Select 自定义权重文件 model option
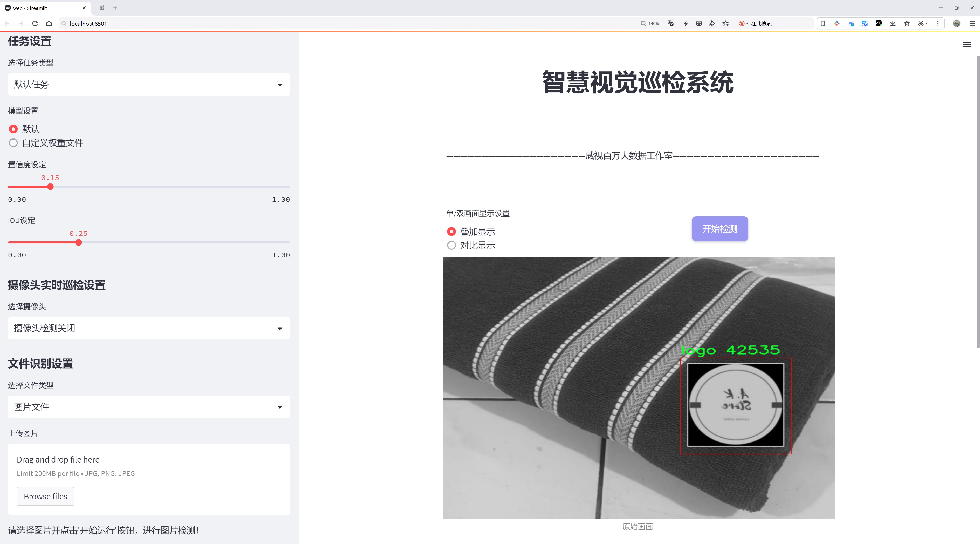 pyautogui.click(x=13, y=143)
